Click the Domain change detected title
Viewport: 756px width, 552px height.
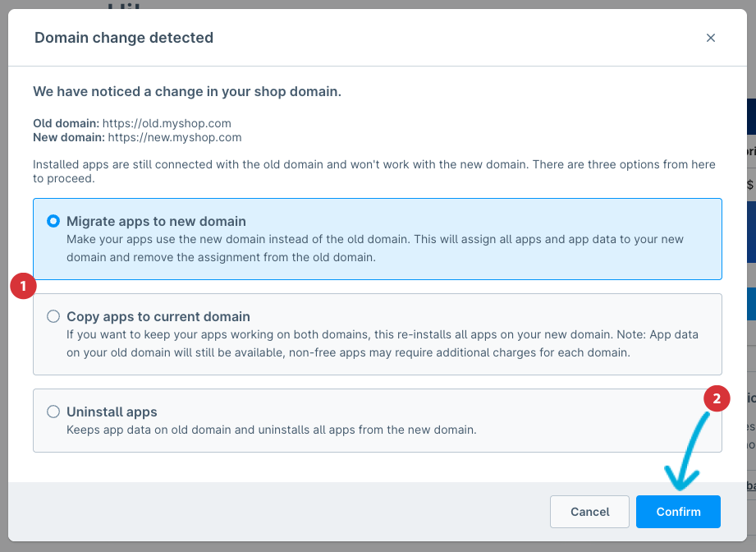click(x=124, y=38)
